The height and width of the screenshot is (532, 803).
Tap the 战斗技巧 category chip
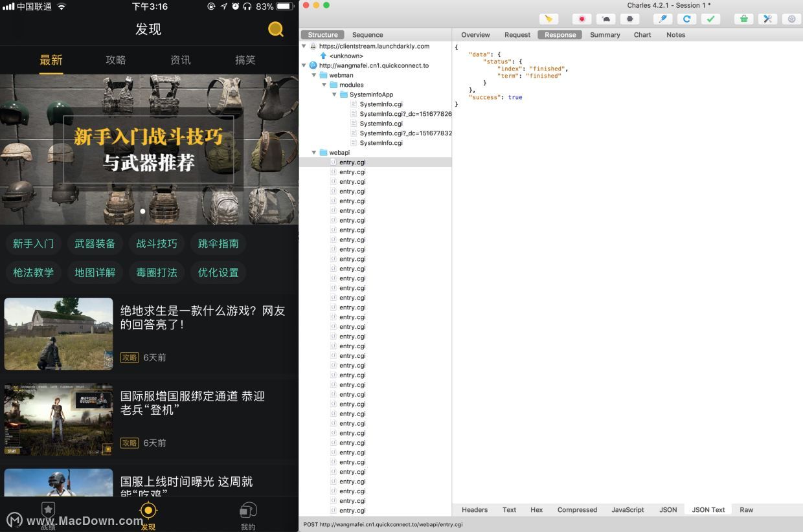(x=157, y=243)
